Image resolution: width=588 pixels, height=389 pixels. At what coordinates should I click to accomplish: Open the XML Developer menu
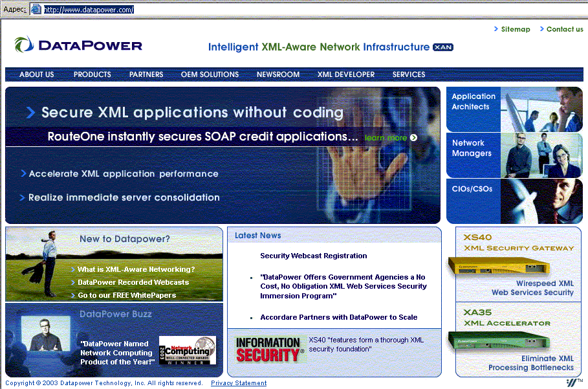(346, 74)
